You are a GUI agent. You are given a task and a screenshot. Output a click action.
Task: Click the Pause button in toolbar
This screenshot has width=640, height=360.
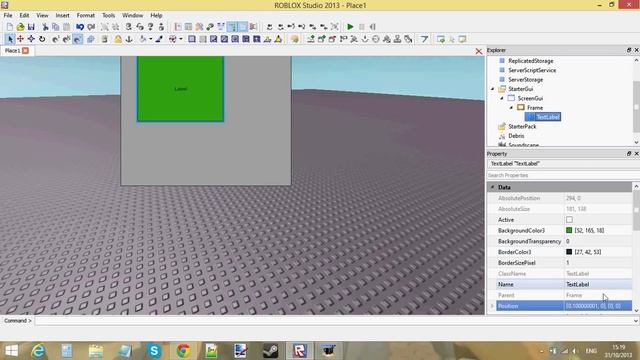361,27
